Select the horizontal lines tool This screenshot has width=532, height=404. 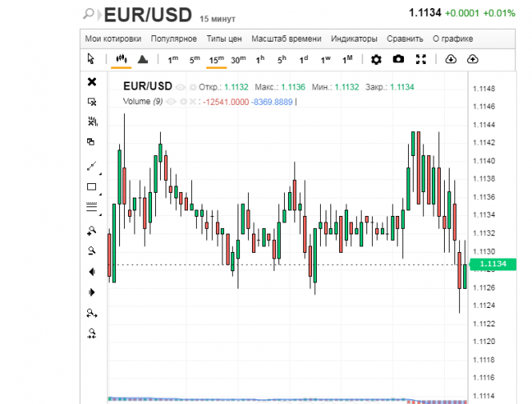(x=92, y=207)
